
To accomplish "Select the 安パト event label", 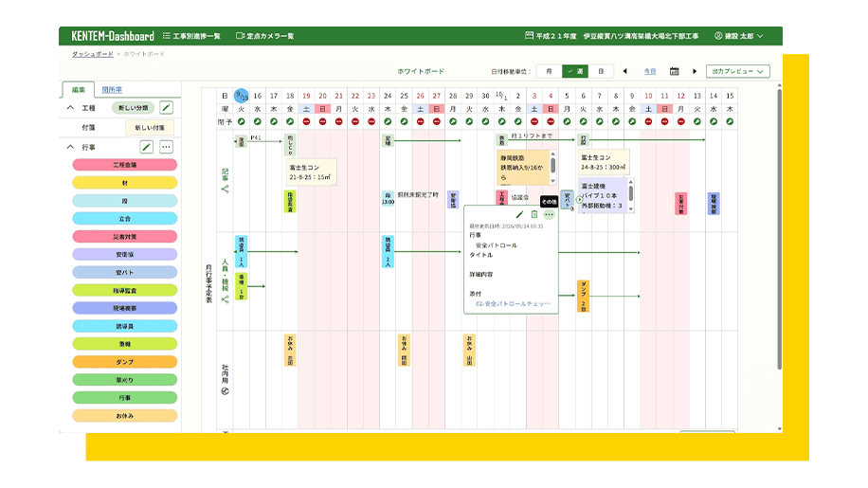I will click(x=124, y=272).
